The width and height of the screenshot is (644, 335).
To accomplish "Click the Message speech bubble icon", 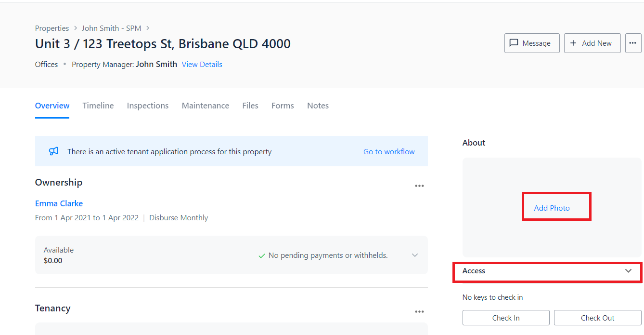I will (x=514, y=43).
